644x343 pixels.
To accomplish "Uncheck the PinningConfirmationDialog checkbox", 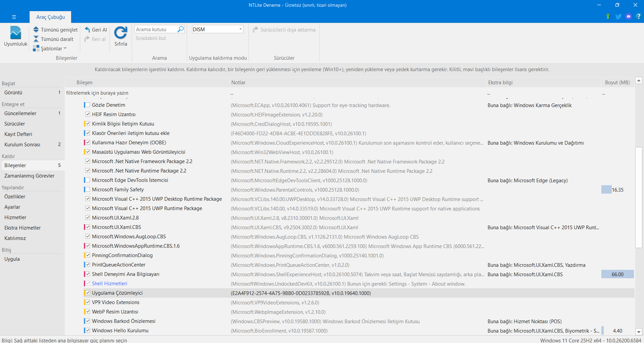I will 88,255.
